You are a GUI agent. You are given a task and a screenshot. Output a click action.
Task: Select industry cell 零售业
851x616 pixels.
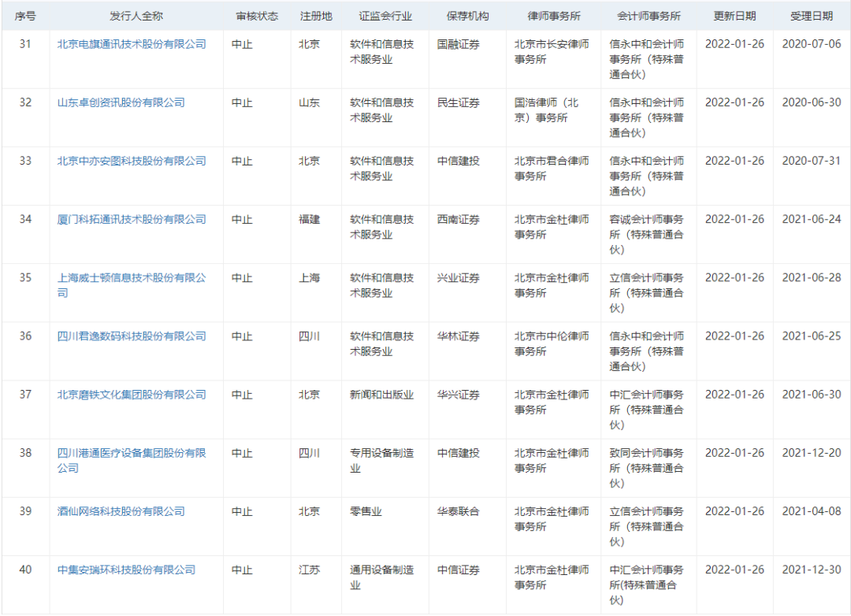[x=366, y=511]
